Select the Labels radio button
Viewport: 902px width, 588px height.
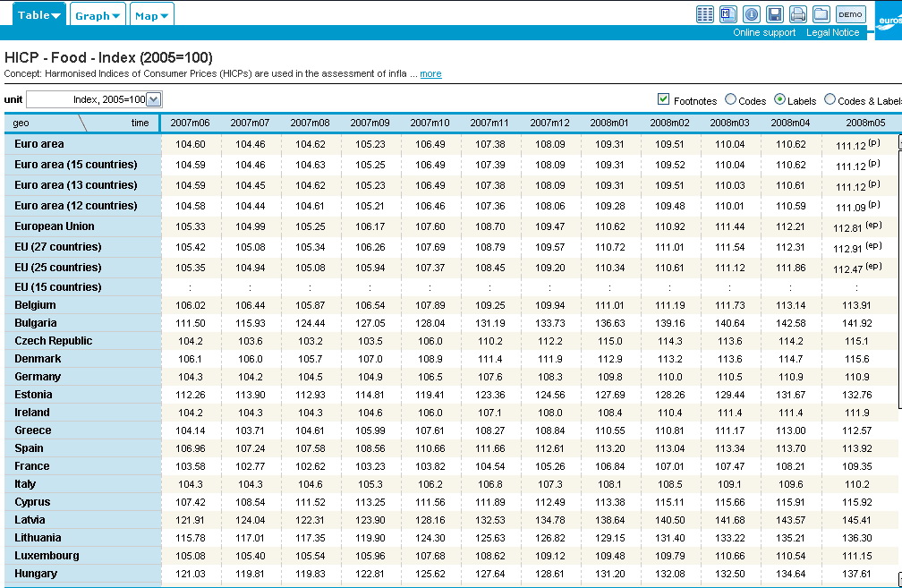(x=779, y=100)
